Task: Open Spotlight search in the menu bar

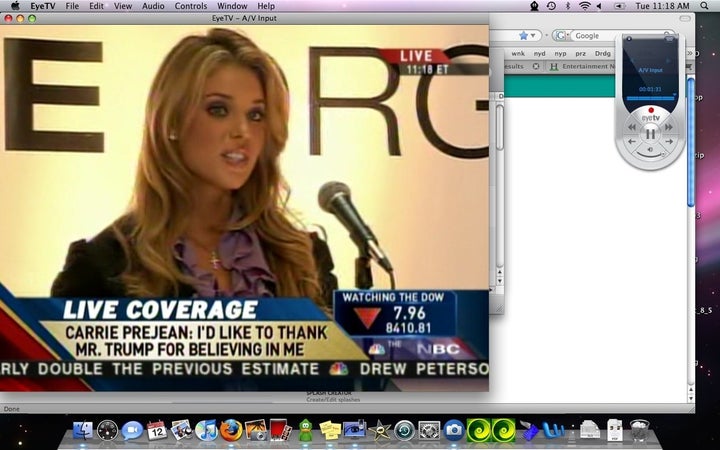Action: pyautogui.click(x=704, y=6)
